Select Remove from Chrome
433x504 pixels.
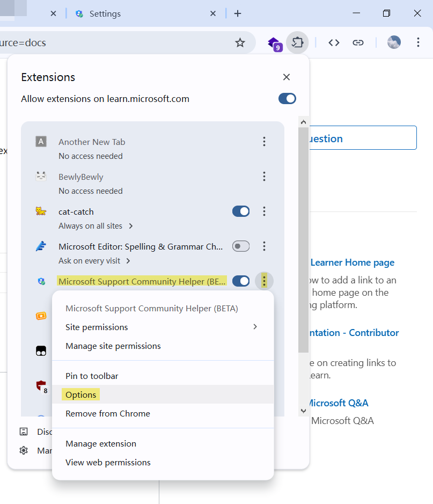tap(163, 413)
